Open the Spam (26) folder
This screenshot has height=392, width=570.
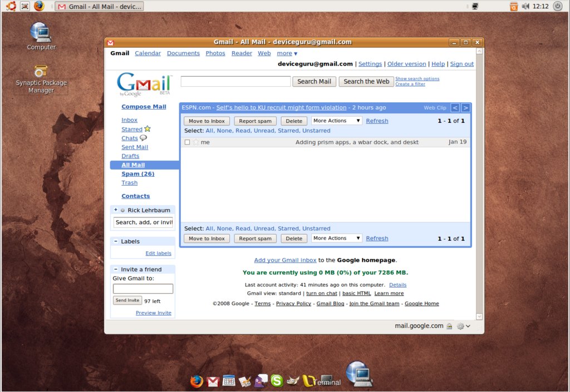click(138, 174)
